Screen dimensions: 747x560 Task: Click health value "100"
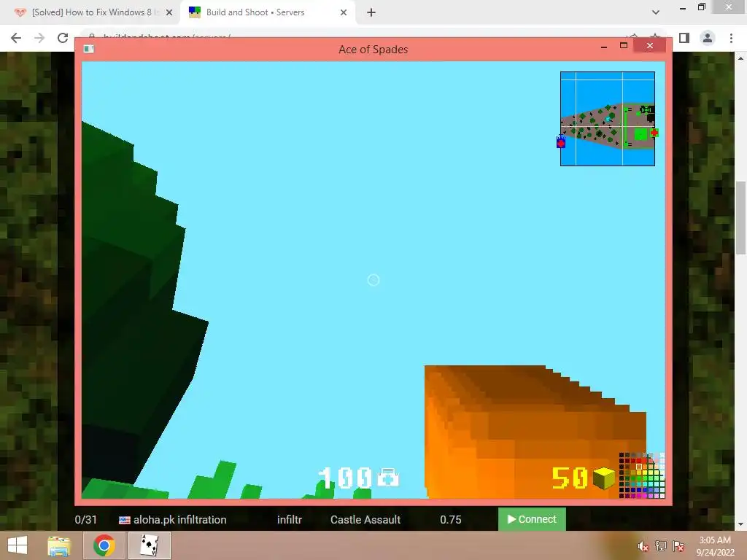tap(345, 477)
